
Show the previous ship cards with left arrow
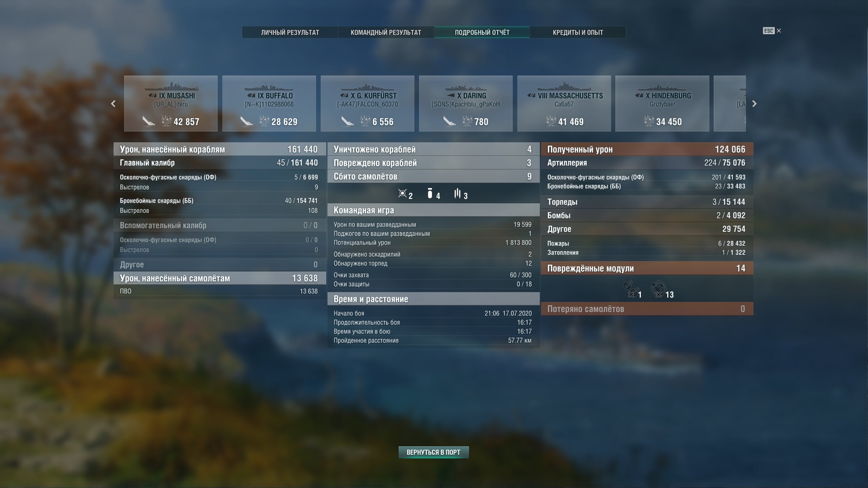point(113,104)
